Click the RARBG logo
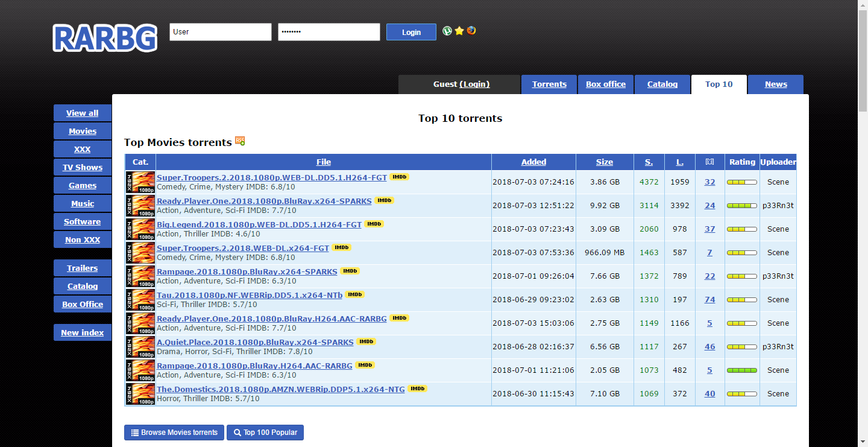Viewport: 868px width, 447px height. (x=105, y=38)
